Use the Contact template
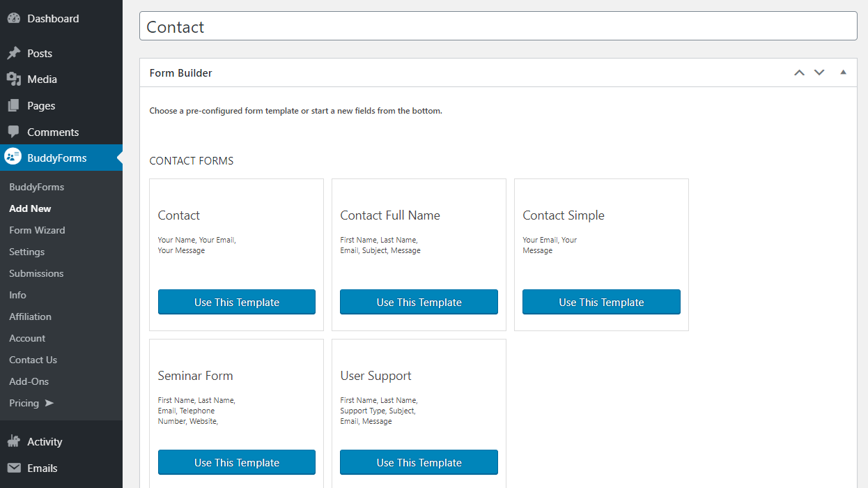868x488 pixels. [237, 302]
